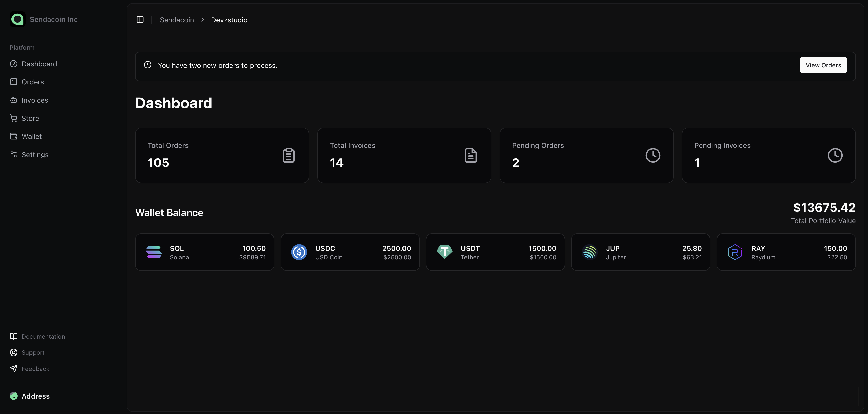Open the Address account menu
868x414 pixels.
pyautogui.click(x=35, y=396)
